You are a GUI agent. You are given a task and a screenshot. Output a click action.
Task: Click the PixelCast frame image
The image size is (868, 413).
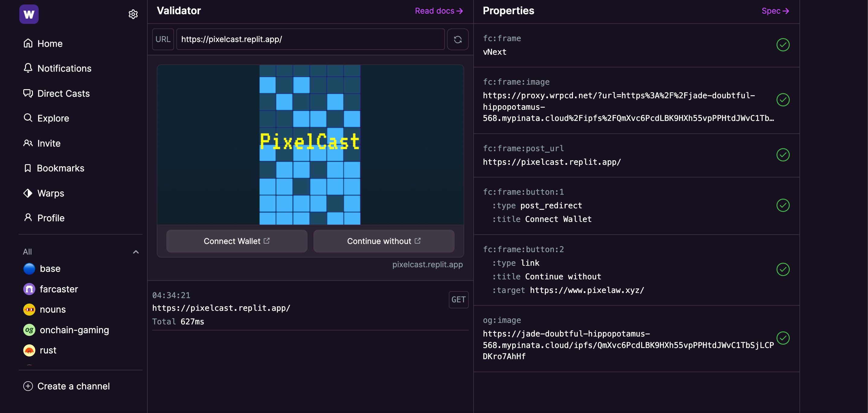click(x=310, y=145)
